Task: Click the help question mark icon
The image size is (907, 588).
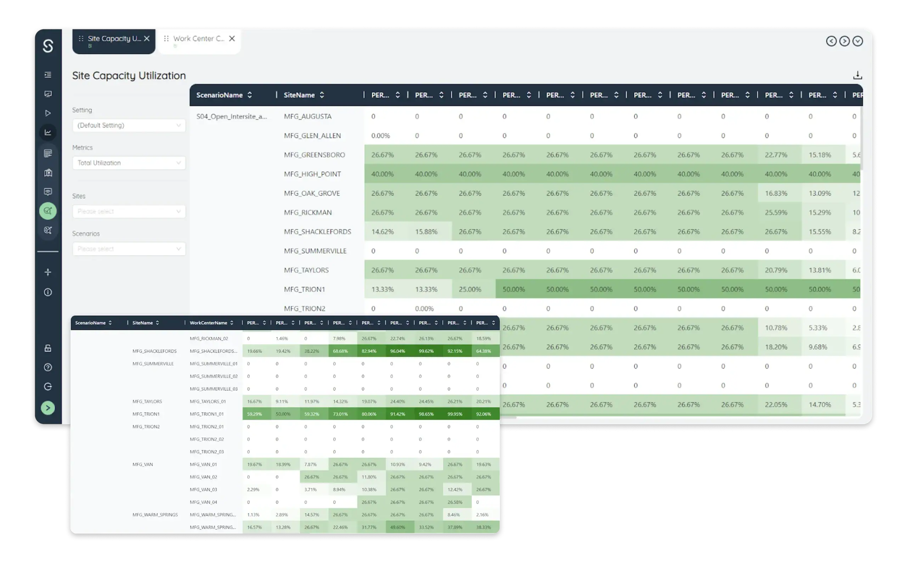Action: coord(47,367)
